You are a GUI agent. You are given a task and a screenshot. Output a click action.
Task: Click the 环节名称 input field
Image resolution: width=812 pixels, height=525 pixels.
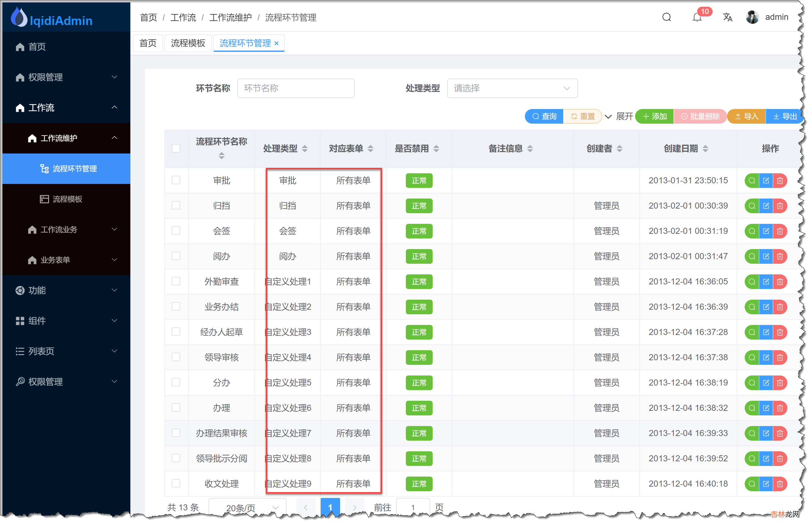pyautogui.click(x=296, y=88)
